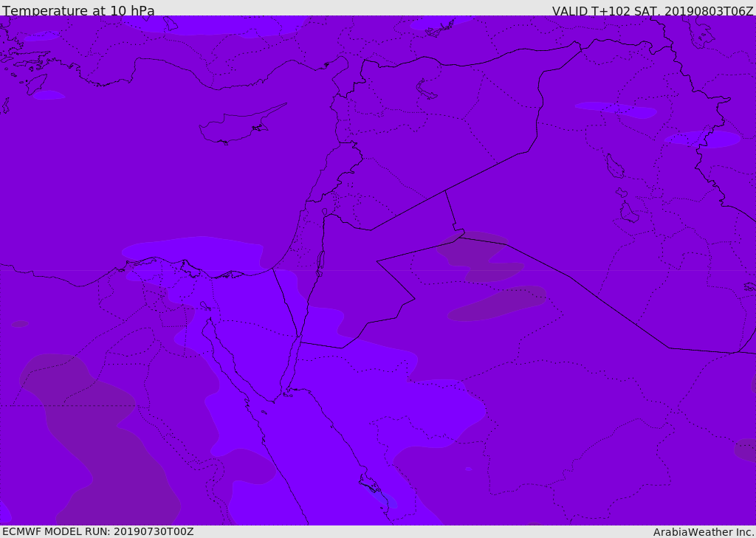
Task: Click the 'Temperature at 10 hPa' title
Action: (78, 10)
